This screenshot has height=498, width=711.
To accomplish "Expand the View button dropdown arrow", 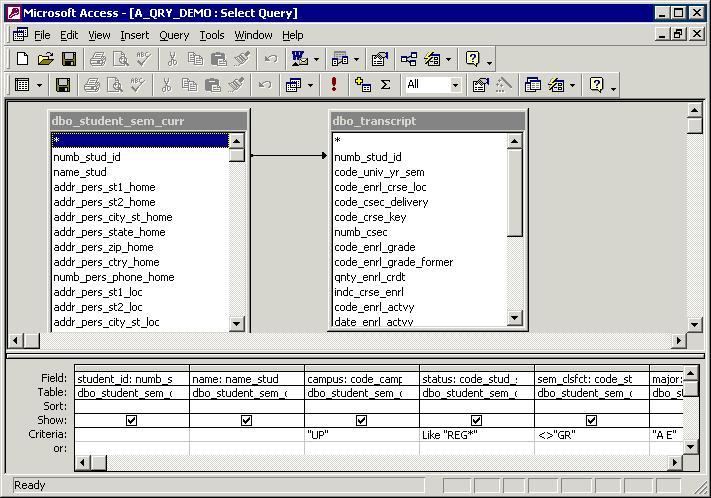I will point(39,85).
